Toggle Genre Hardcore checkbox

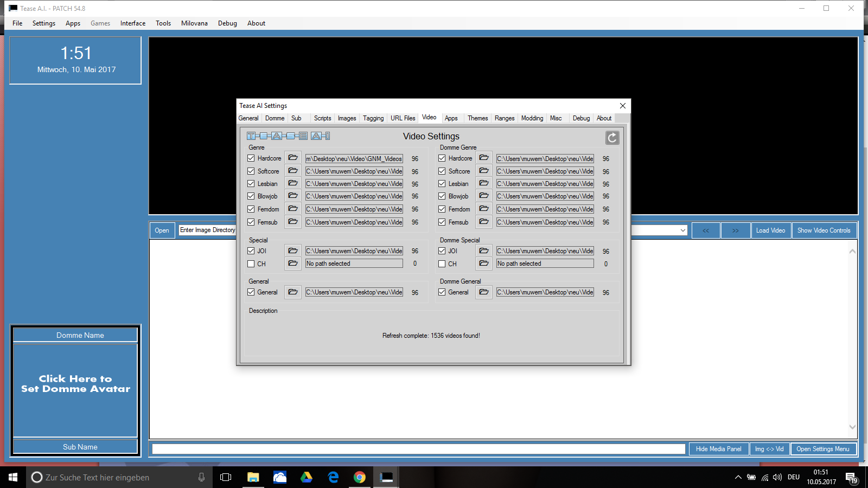point(251,158)
